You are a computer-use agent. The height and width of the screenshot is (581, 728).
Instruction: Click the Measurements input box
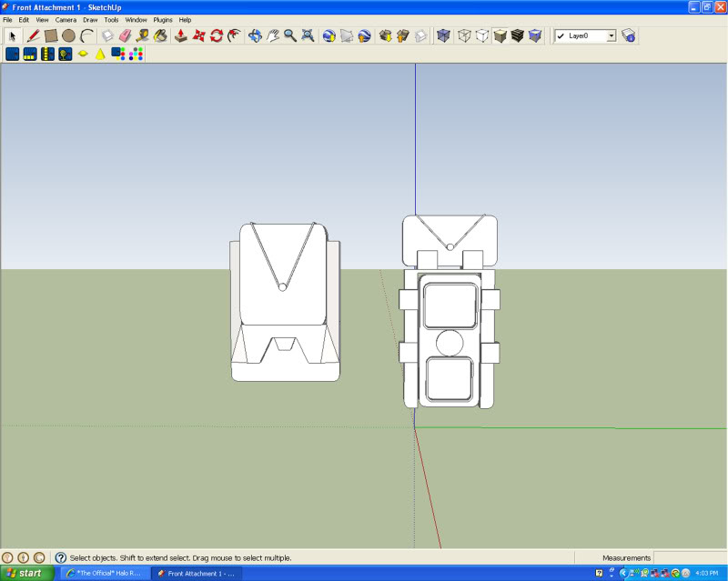[690, 557]
